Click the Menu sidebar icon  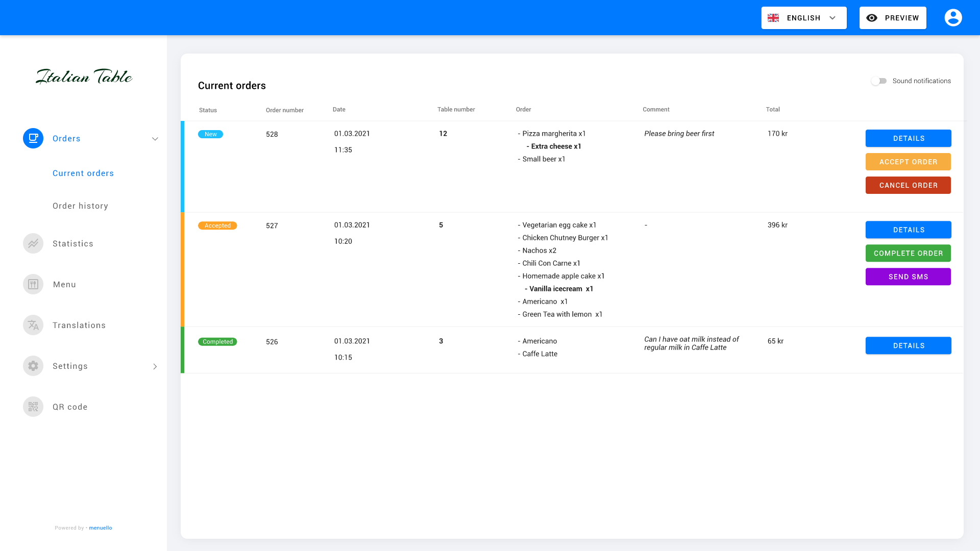pyautogui.click(x=33, y=284)
